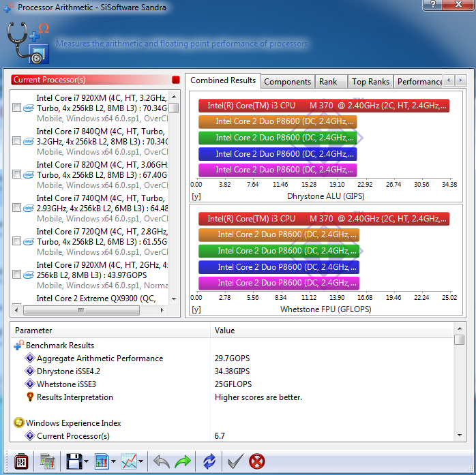Click the Whetstone iSSE3 diamond icon
The height and width of the screenshot is (475, 476).
[30, 384]
